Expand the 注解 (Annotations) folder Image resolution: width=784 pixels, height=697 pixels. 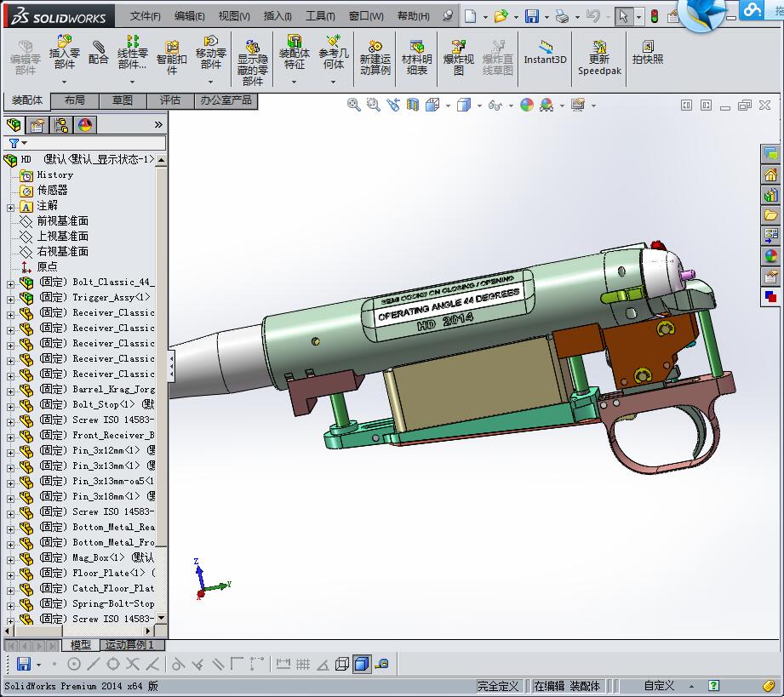10,206
